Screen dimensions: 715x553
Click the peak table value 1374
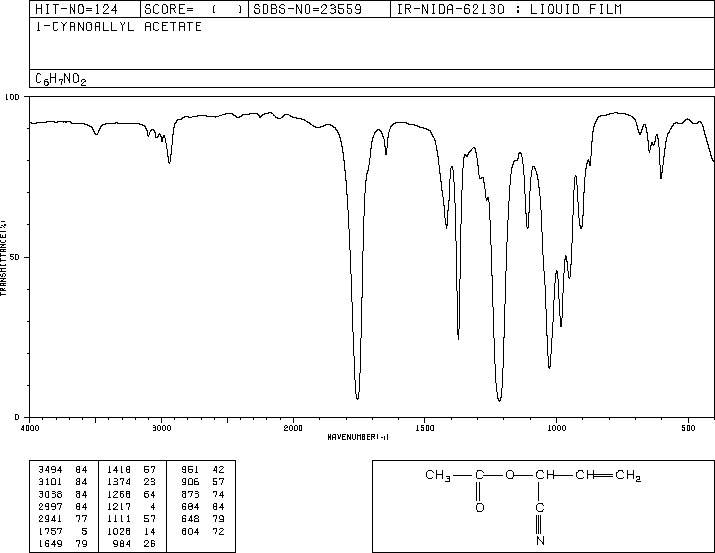click(x=119, y=482)
